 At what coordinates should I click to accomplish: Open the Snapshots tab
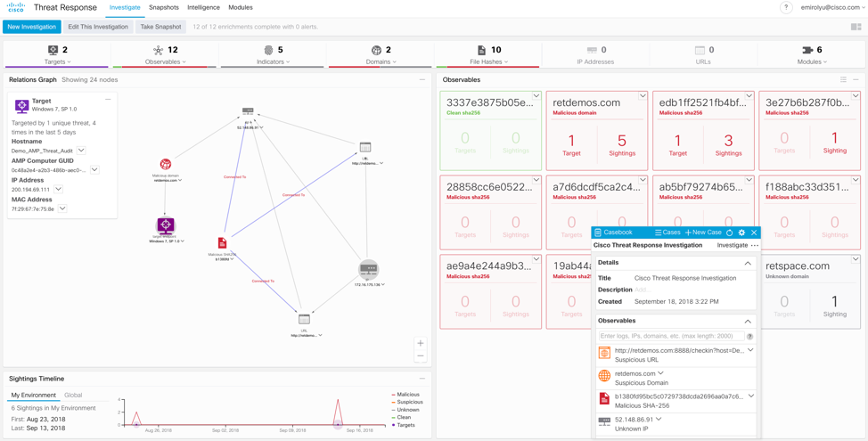pyautogui.click(x=164, y=7)
